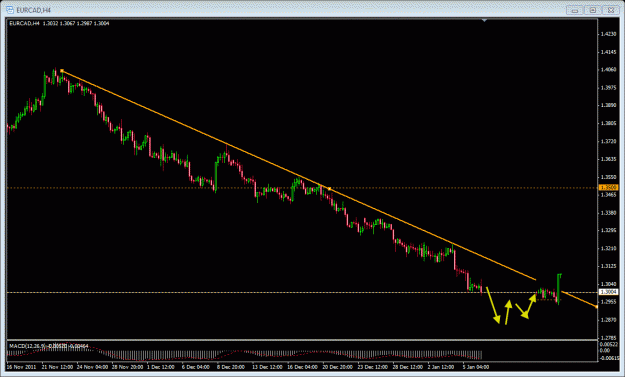This screenshot has height=377, width=625.
Task: Click the chart shift triangle marker
Action: click(484, 20)
